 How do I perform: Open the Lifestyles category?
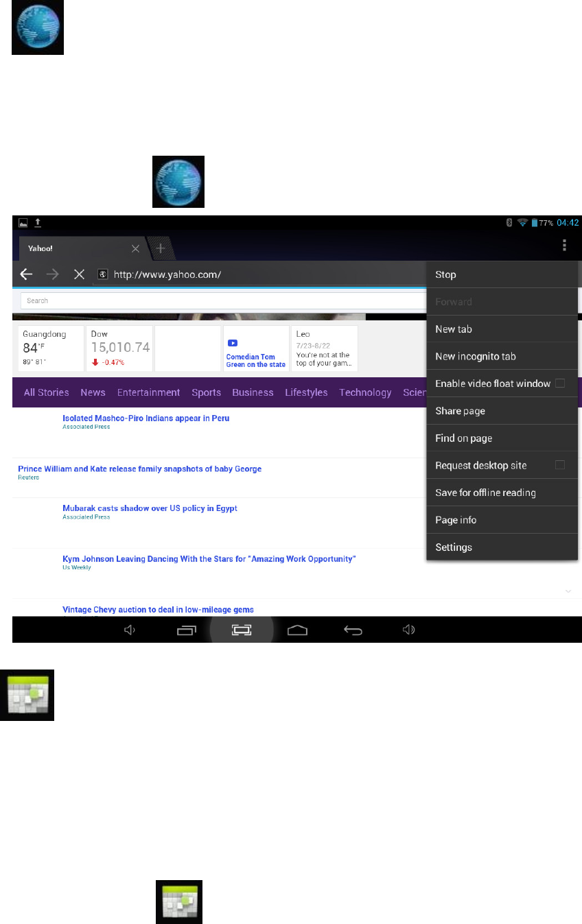point(306,392)
